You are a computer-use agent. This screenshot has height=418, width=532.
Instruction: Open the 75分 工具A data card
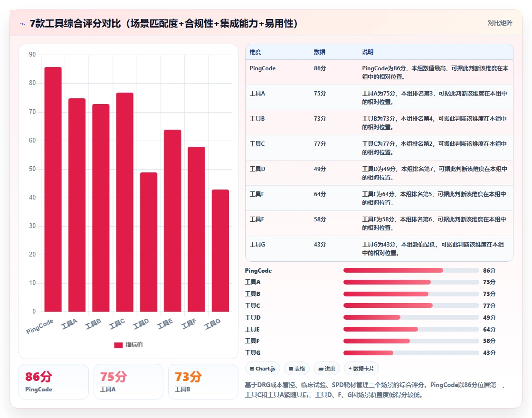pos(128,382)
